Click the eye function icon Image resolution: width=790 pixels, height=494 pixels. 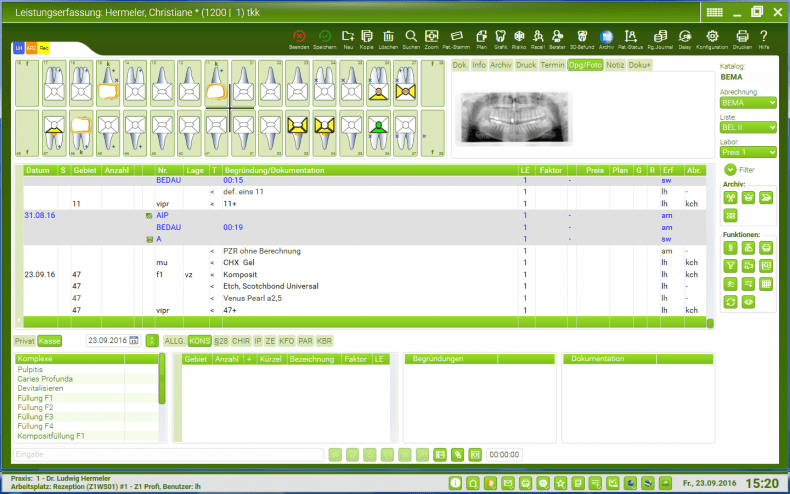tap(748, 302)
